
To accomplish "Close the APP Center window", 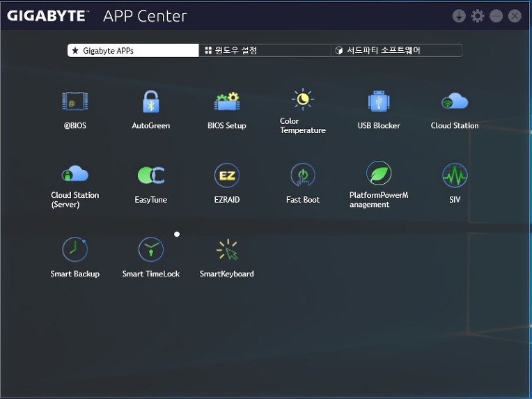I will (515, 16).
